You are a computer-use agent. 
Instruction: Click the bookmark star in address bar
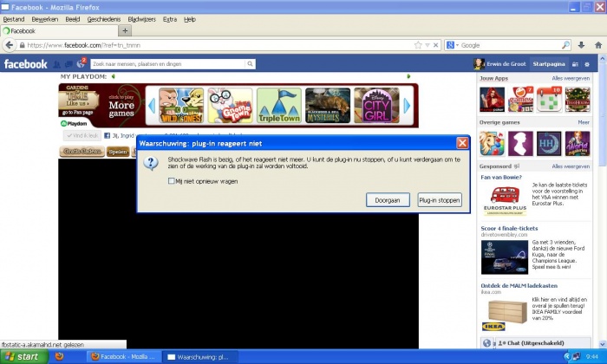[x=418, y=45]
